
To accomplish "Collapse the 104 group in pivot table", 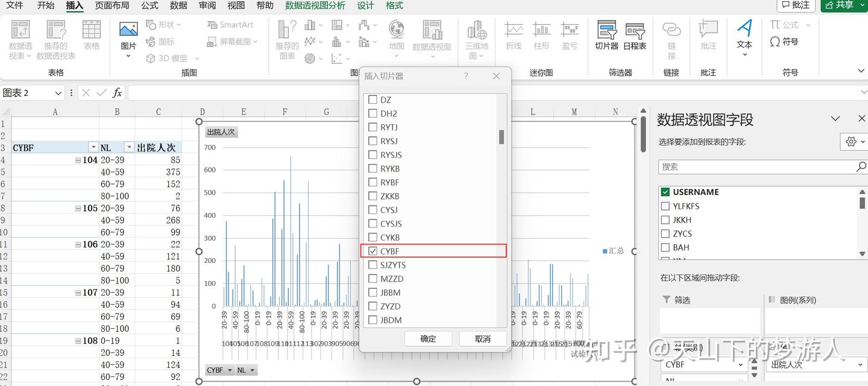I will point(78,160).
